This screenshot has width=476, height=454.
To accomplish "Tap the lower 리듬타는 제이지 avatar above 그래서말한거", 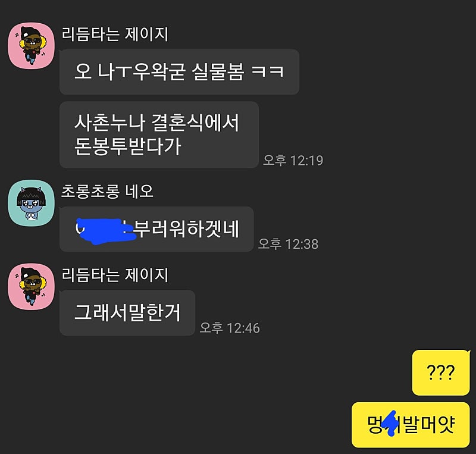I will [32, 287].
